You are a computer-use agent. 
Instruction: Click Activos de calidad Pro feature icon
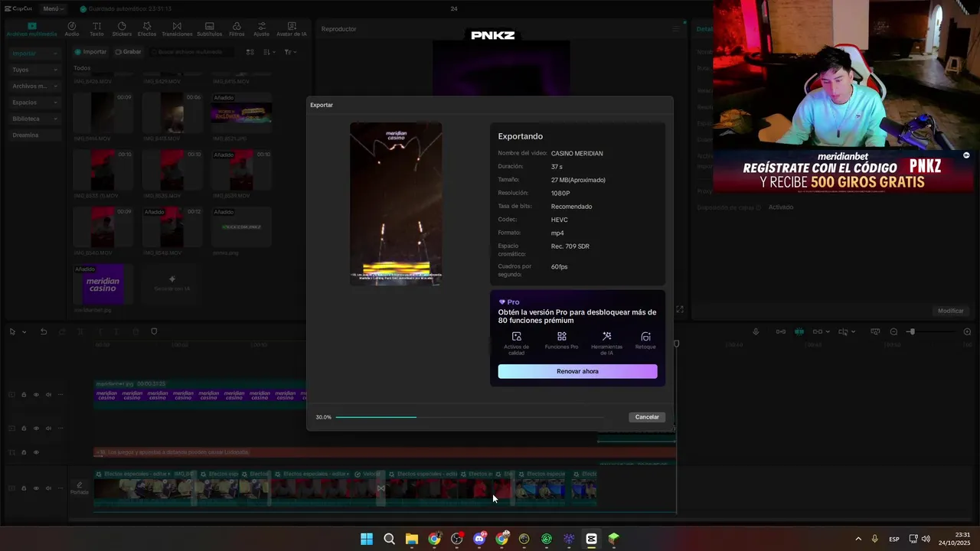click(x=516, y=336)
